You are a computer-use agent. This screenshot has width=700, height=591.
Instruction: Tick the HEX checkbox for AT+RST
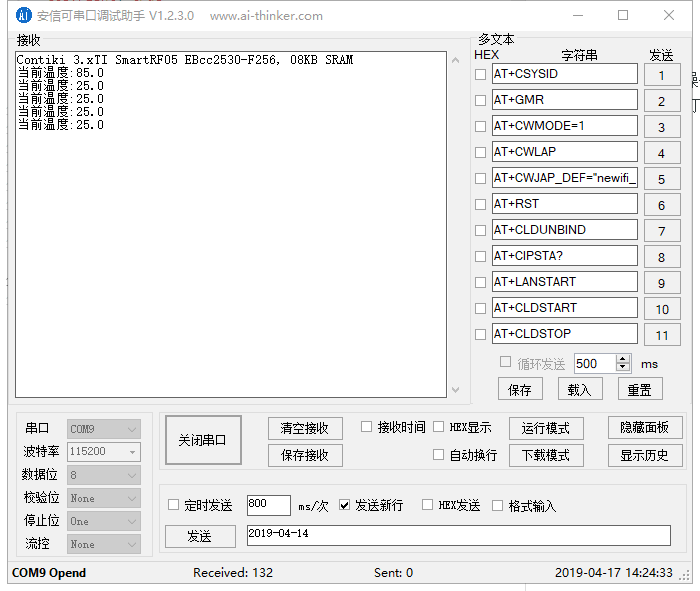tap(480, 204)
